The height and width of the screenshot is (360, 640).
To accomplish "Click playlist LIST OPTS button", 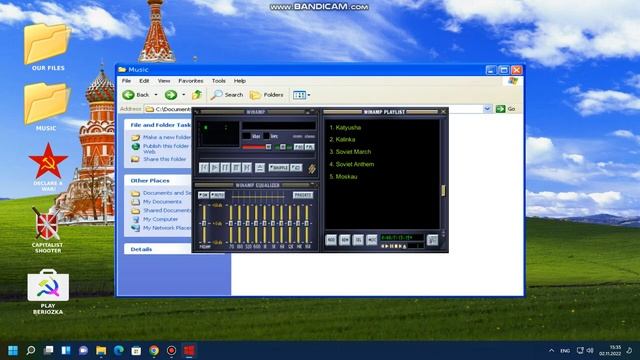I will (432, 240).
